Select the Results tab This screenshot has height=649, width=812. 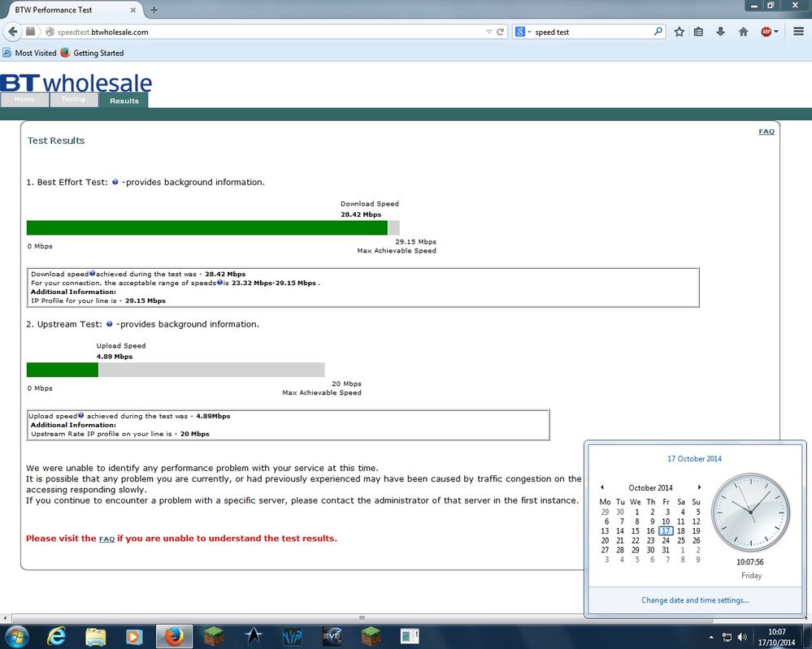coord(124,101)
